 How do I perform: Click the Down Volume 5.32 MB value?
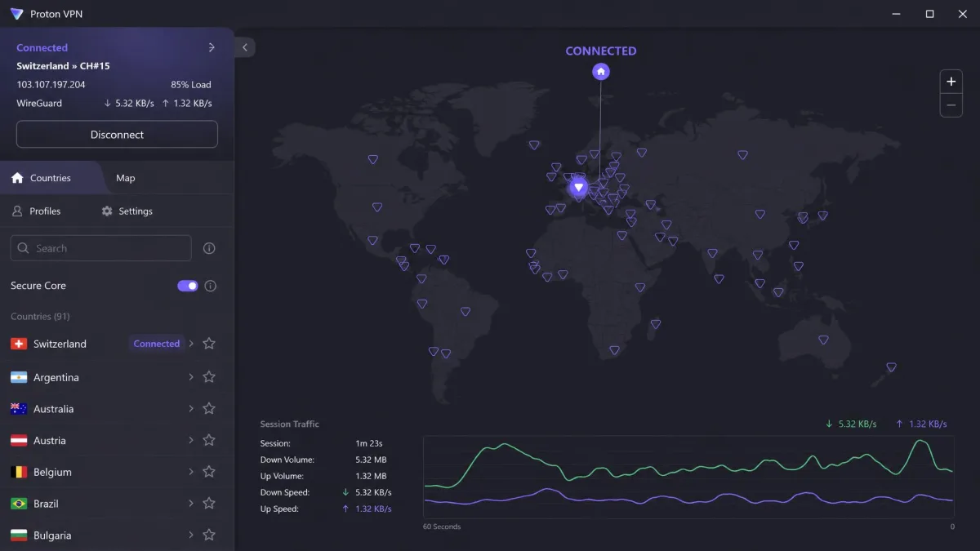371,460
